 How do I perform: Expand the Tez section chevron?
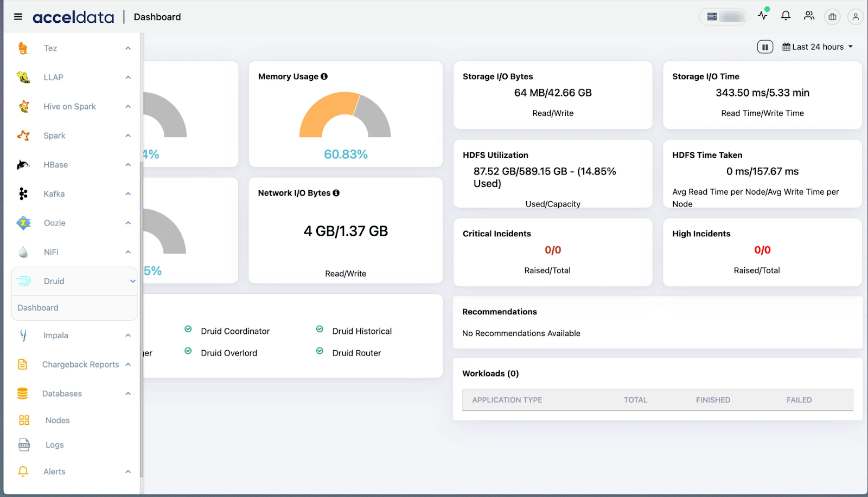(x=128, y=48)
